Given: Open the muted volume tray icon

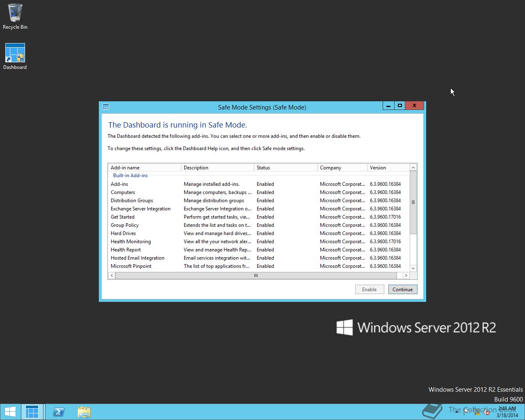Looking at the screenshot, I should pos(487,412).
